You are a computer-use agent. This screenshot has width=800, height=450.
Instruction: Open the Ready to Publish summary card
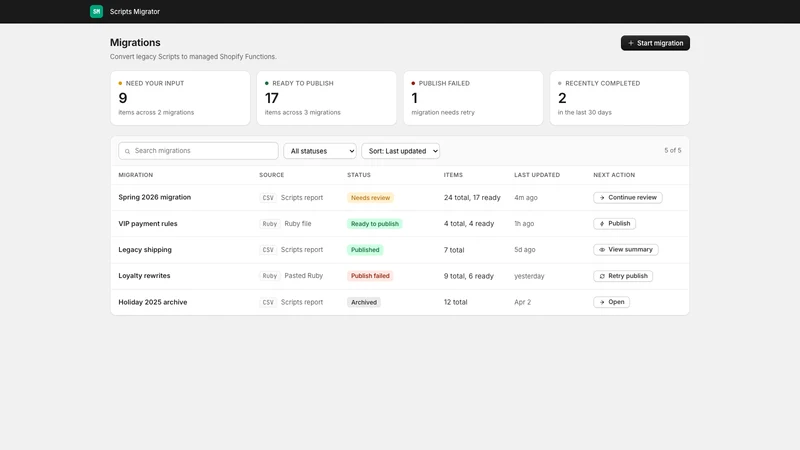(x=327, y=98)
